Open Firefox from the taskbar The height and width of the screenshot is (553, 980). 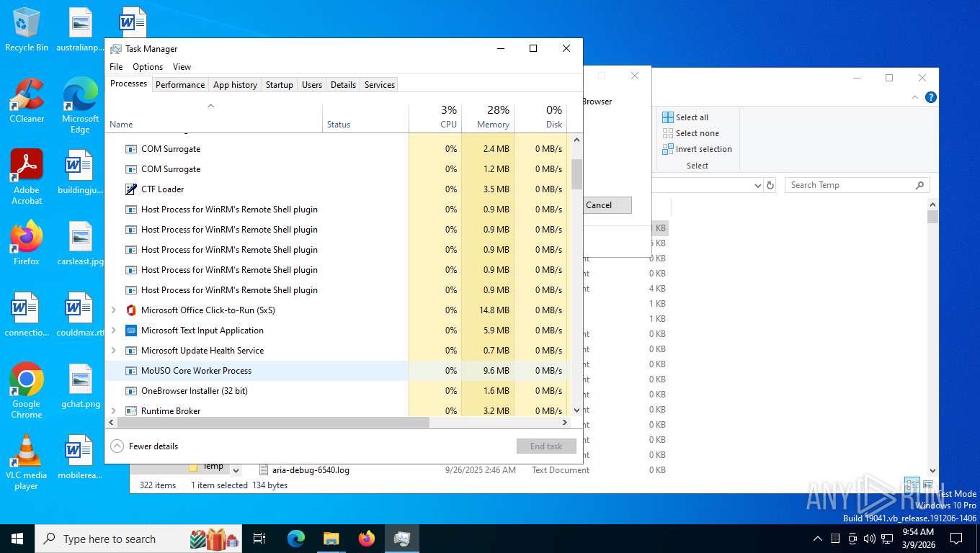(367, 539)
